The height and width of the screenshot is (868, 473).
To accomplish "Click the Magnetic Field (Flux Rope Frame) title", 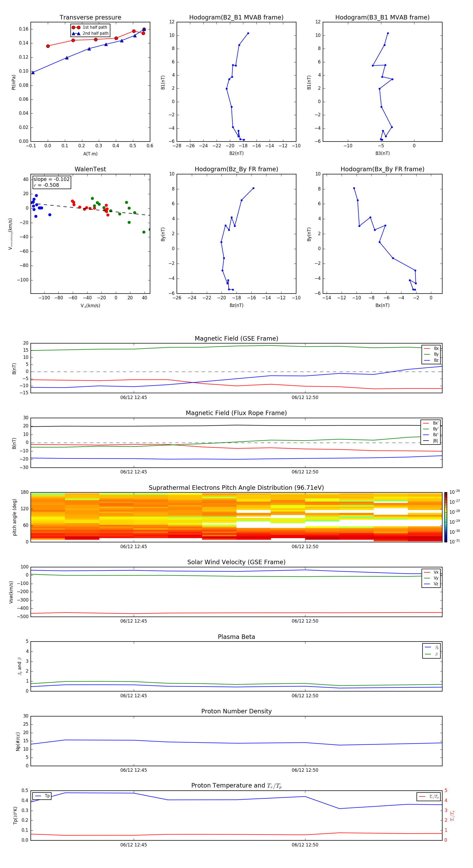I will pyautogui.click(x=236, y=413).
